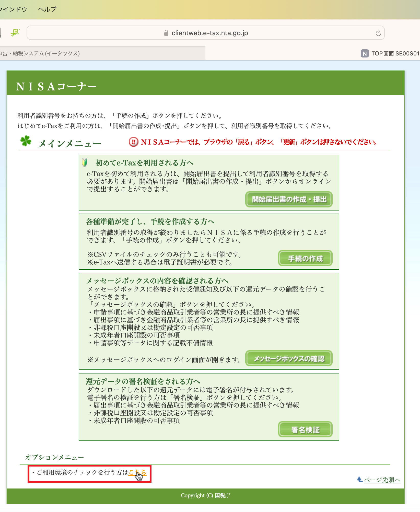The height and width of the screenshot is (512, 420).
Task: Click the padlock icon in the address bar
Action: (166, 33)
